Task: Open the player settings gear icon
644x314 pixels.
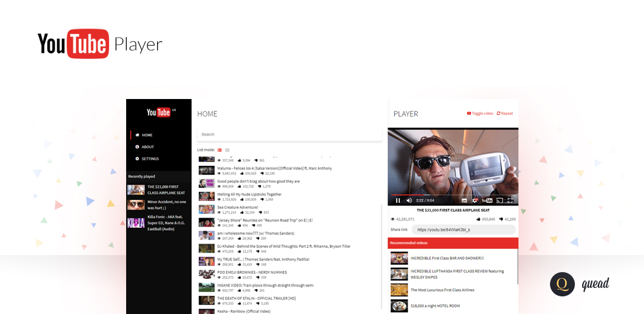Action: click(475, 200)
